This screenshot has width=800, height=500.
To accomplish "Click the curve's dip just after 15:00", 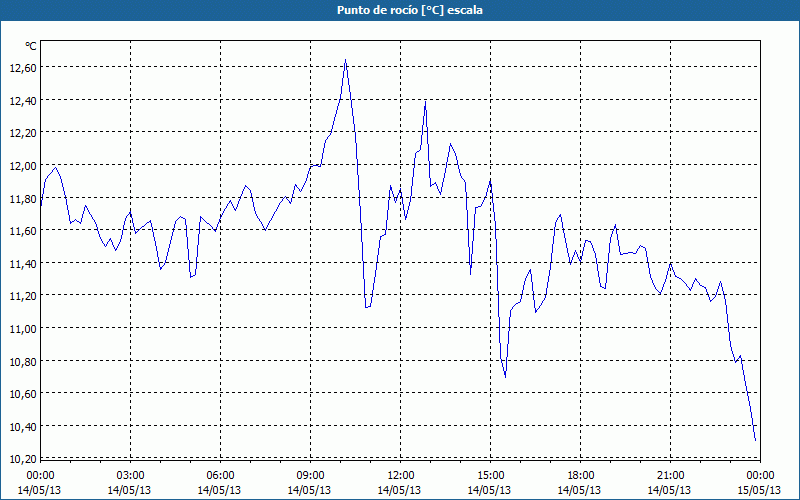I will (505, 377).
